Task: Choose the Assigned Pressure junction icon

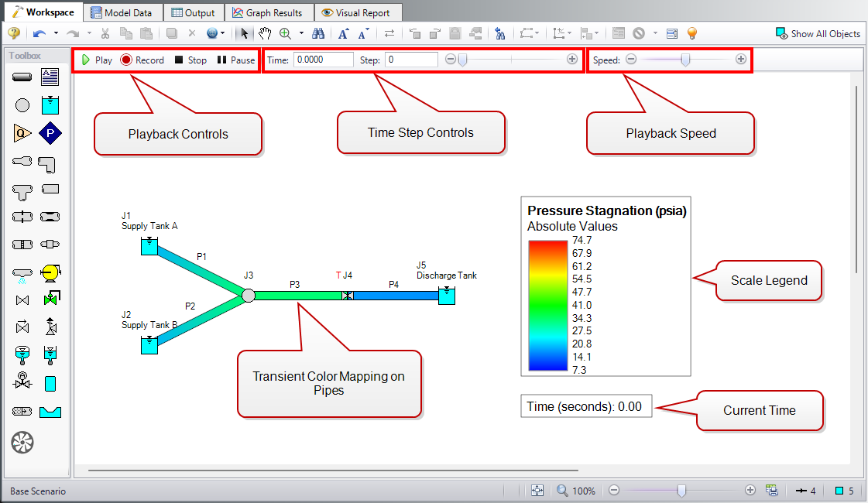Action: pos(50,133)
